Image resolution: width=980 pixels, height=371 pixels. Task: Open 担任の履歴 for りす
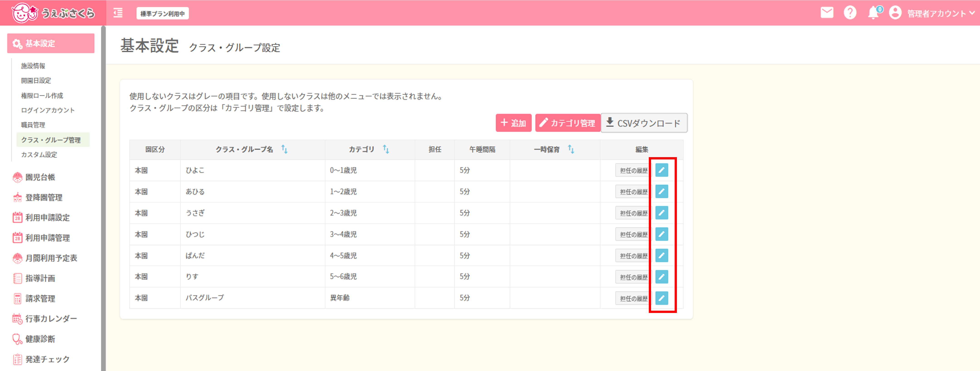pos(633,277)
